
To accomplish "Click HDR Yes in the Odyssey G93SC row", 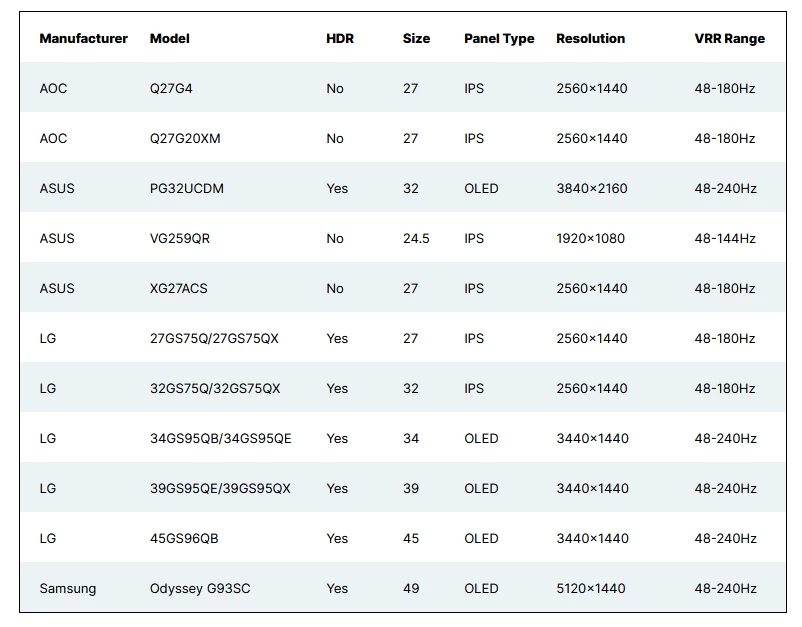I will [337, 589].
